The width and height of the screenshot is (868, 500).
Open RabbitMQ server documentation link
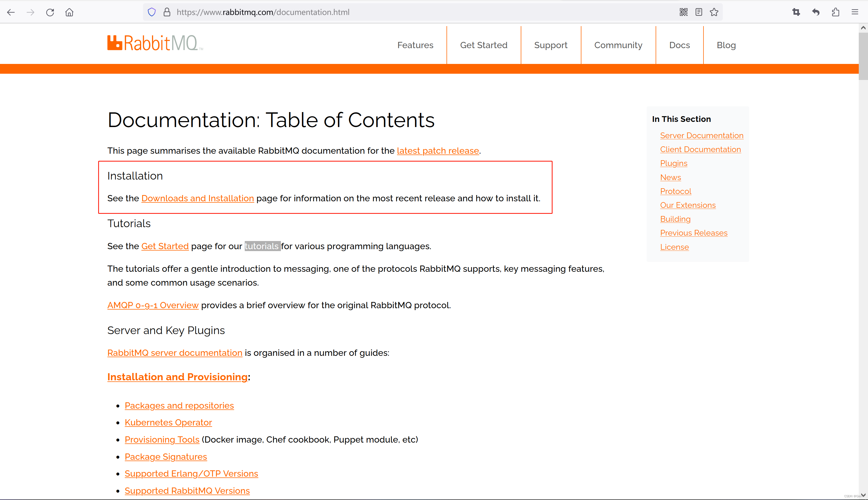click(x=175, y=353)
